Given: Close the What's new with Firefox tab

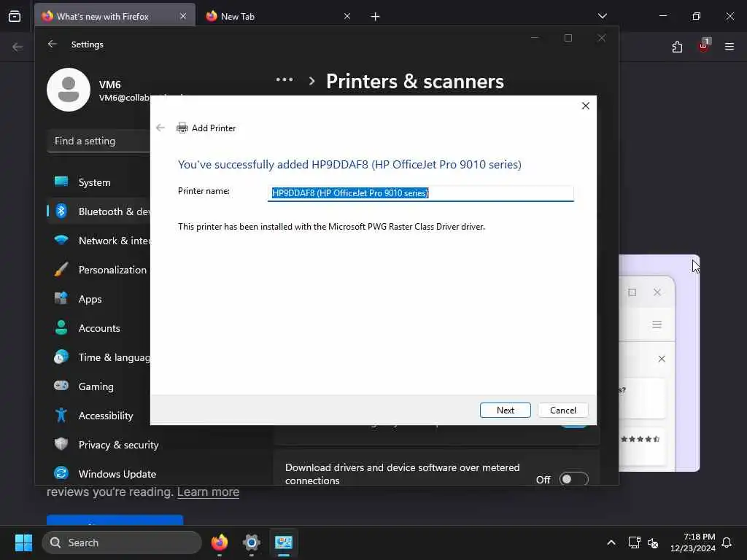Looking at the screenshot, I should 183,16.
